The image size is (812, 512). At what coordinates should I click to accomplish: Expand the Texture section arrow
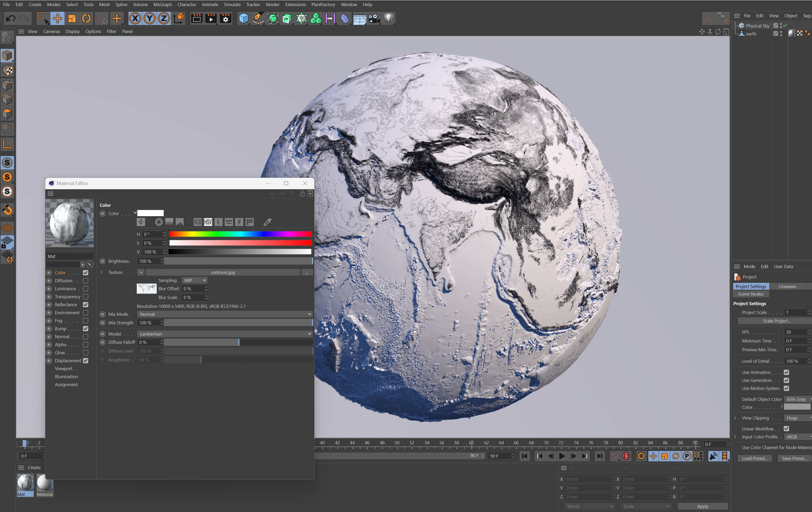[102, 272]
